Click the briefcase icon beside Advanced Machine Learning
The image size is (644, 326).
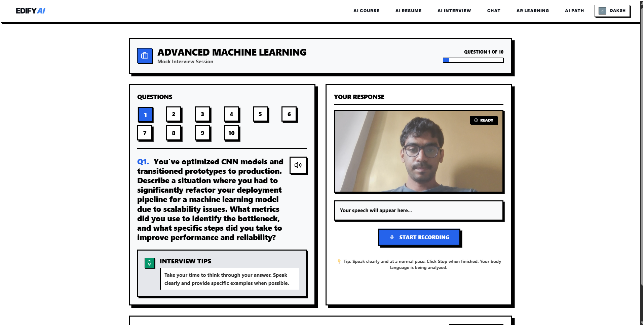tap(145, 56)
